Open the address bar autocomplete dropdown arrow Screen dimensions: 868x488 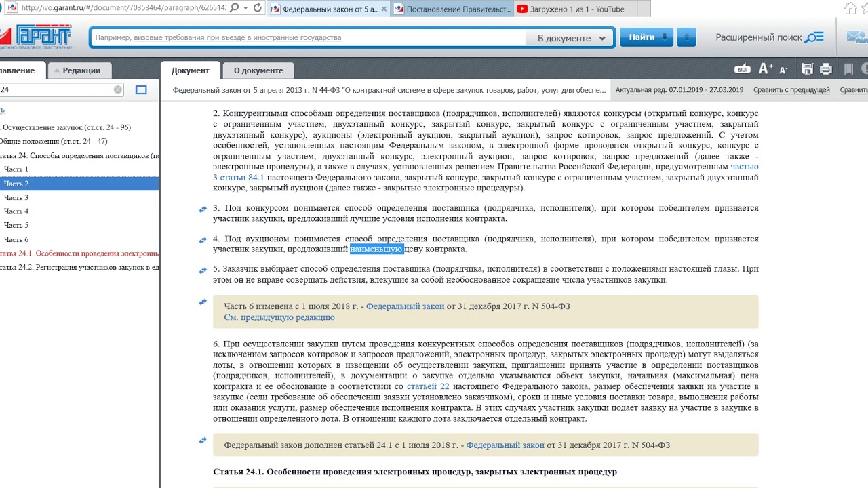[245, 8]
